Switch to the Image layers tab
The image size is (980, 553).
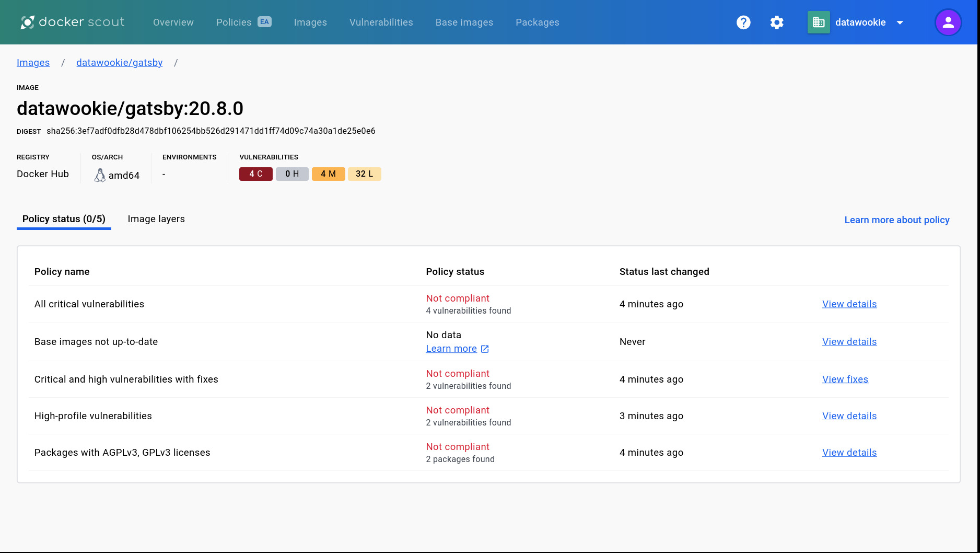(x=156, y=219)
